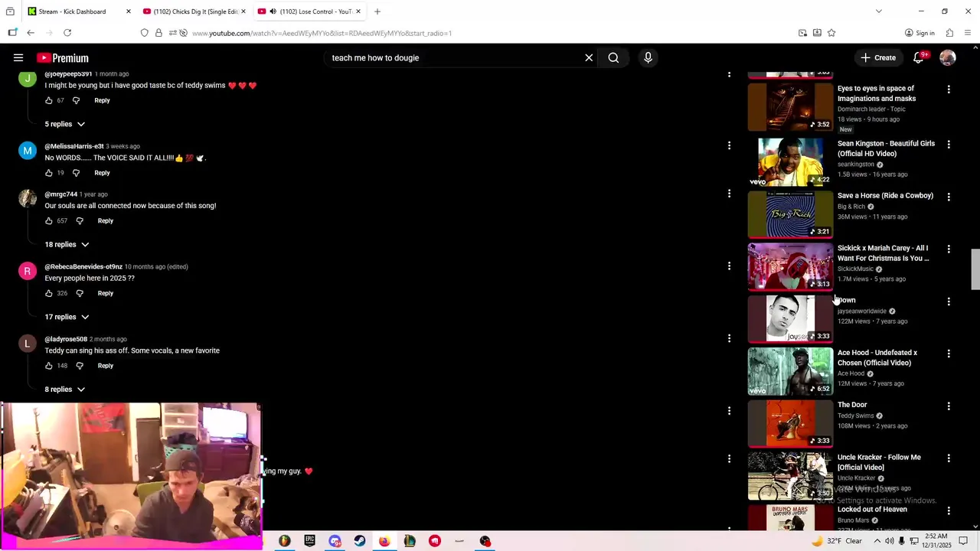Open Ace Hood - Undefeated x Chosen title
The width and height of the screenshot is (980, 551).
tap(877, 358)
